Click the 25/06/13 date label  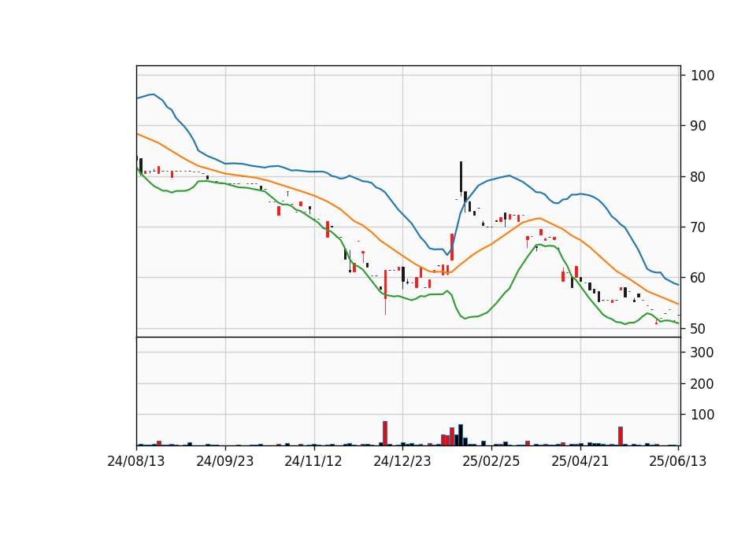point(677,461)
